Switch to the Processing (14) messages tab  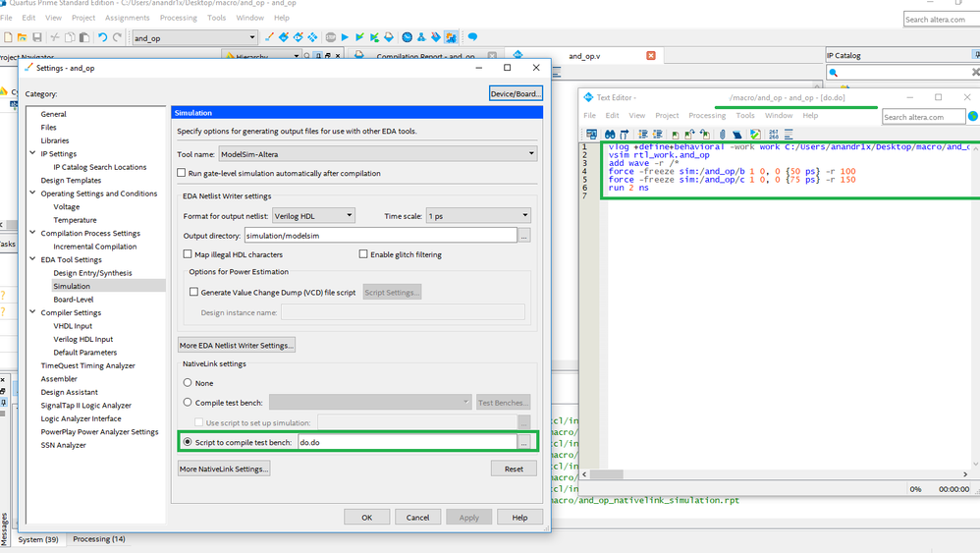click(x=99, y=539)
